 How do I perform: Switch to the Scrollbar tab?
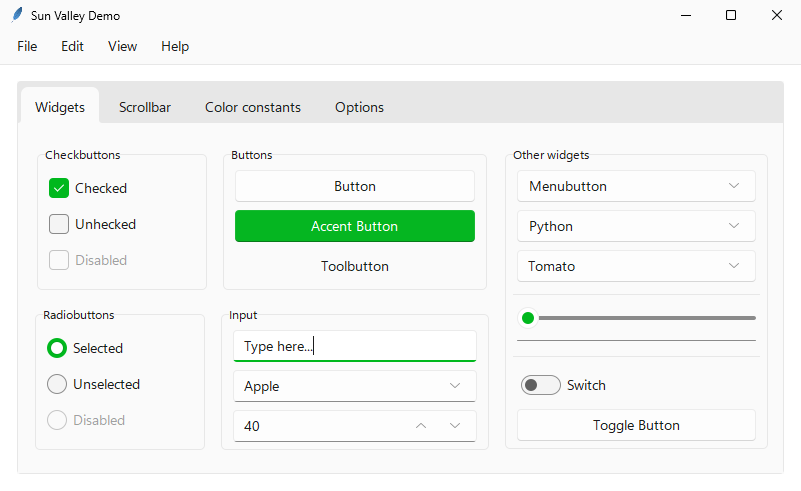[x=145, y=107]
